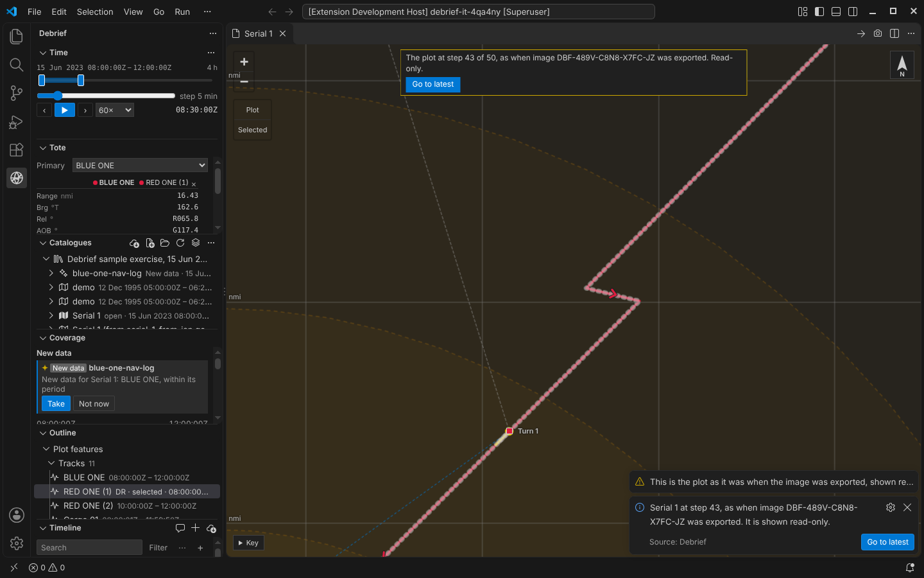Screen dimensions: 924x578
Task: Select the Debrief globe icon in activity bar
Action: tap(17, 178)
